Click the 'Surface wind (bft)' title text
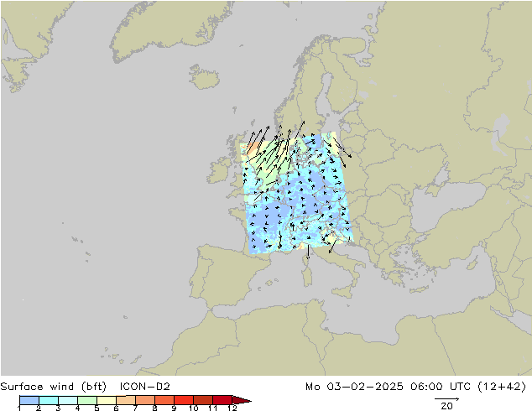Image resolution: width=532 pixels, height=411 pixels. 53,387
